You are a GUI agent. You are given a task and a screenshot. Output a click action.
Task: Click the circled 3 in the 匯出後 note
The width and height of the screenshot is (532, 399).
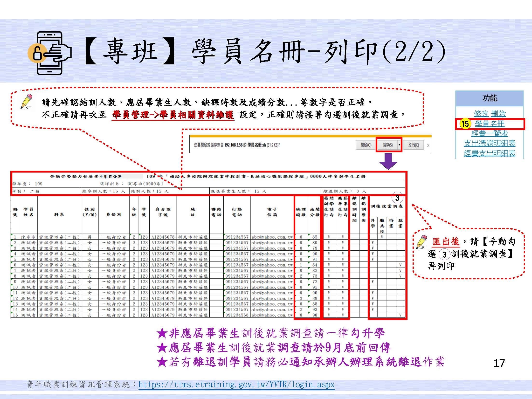[x=444, y=255]
